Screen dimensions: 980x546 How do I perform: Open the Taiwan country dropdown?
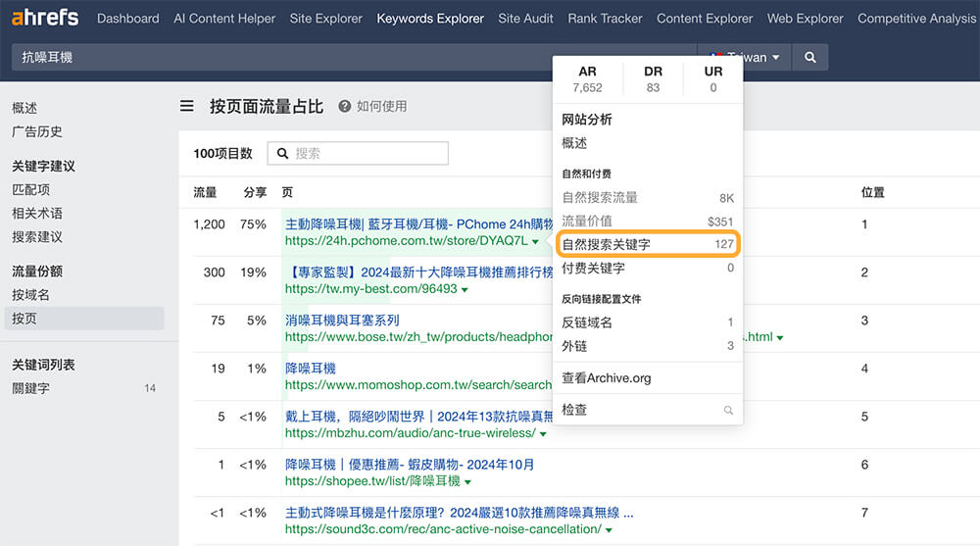[x=744, y=57]
